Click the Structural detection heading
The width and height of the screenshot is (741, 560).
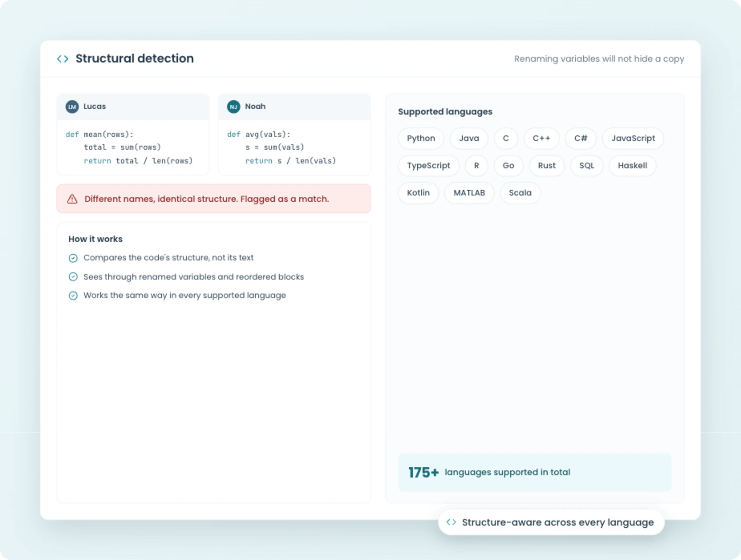(x=134, y=58)
